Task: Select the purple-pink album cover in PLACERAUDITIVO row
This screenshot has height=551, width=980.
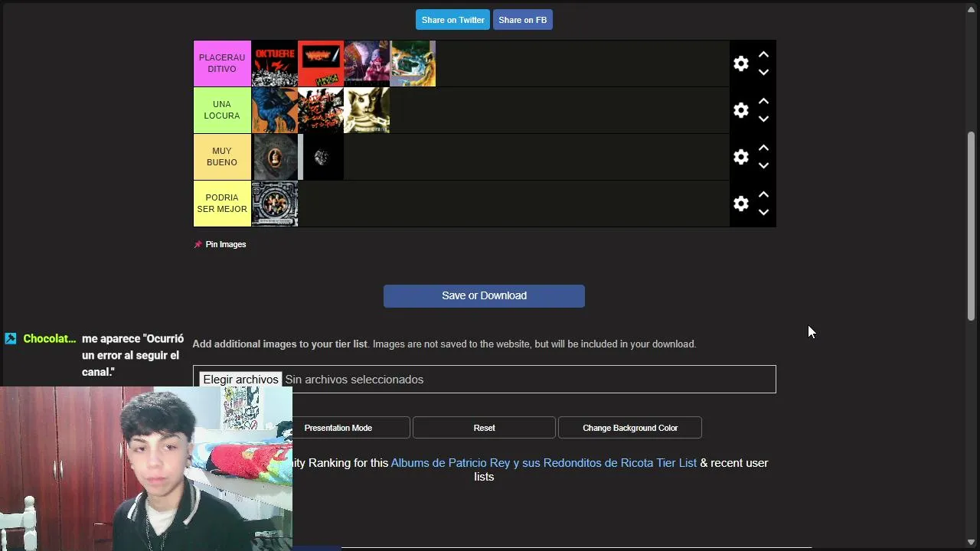Action: pos(367,64)
